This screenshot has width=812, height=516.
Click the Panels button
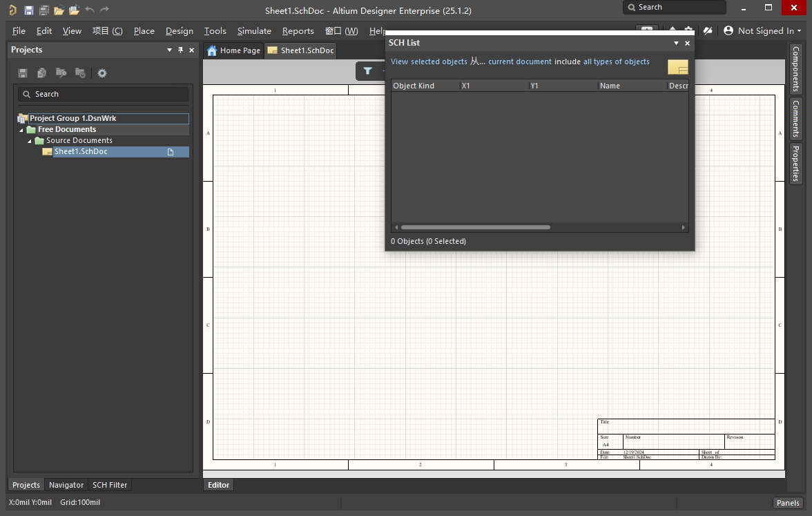(x=788, y=503)
